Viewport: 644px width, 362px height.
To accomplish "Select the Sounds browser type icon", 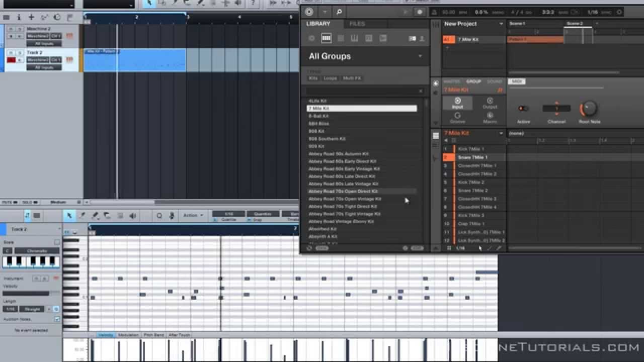I will tap(341, 39).
